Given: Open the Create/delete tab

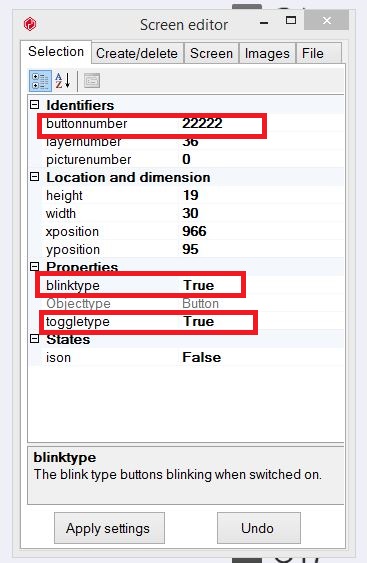Looking at the screenshot, I should pyautogui.click(x=137, y=53).
